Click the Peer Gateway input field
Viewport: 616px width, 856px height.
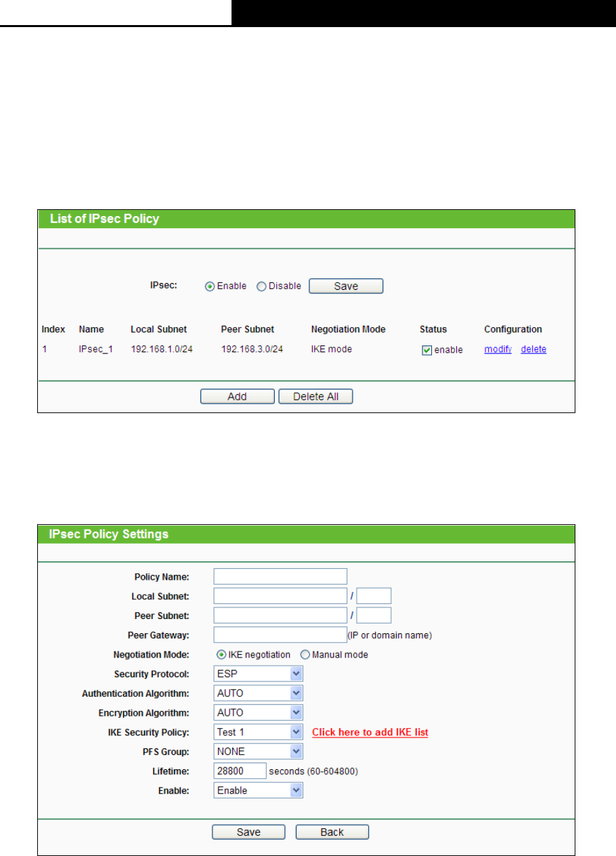point(280,635)
